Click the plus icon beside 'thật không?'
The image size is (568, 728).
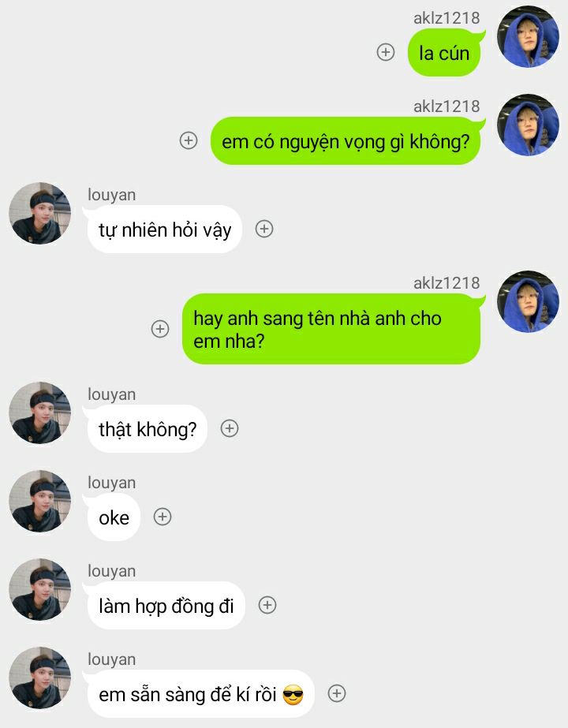coord(230,428)
